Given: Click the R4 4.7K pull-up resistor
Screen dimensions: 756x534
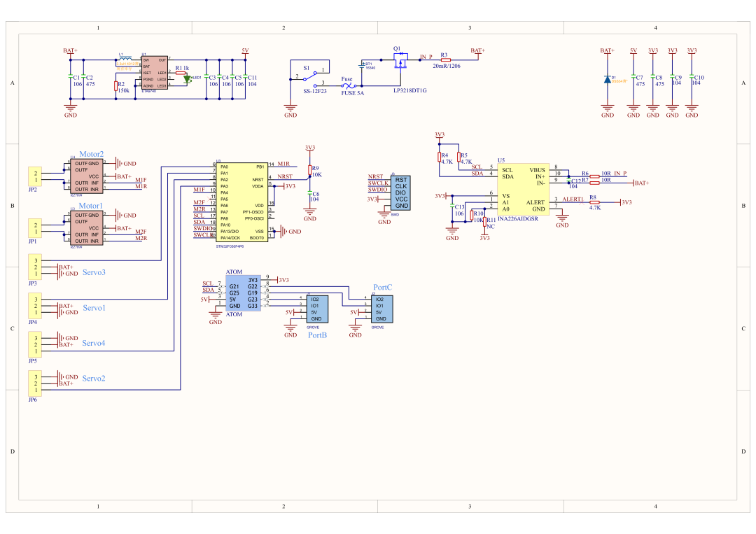Looking at the screenshot, I should tap(439, 157).
